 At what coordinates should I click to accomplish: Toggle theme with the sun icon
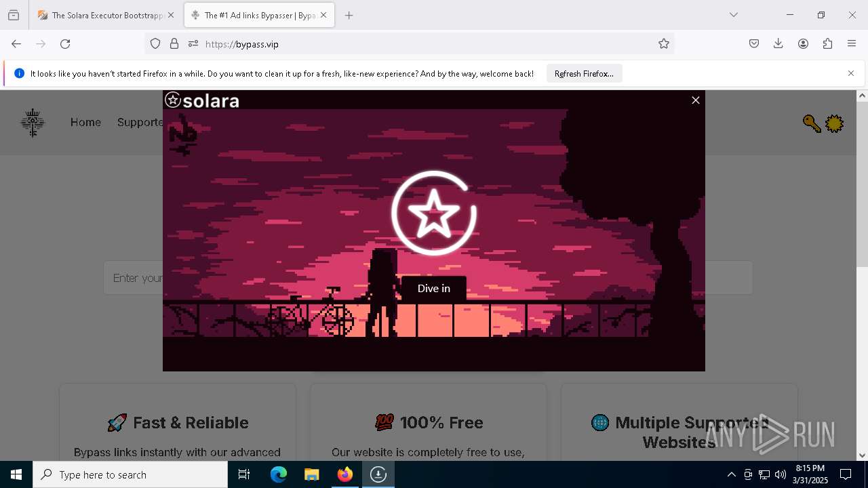(x=834, y=123)
